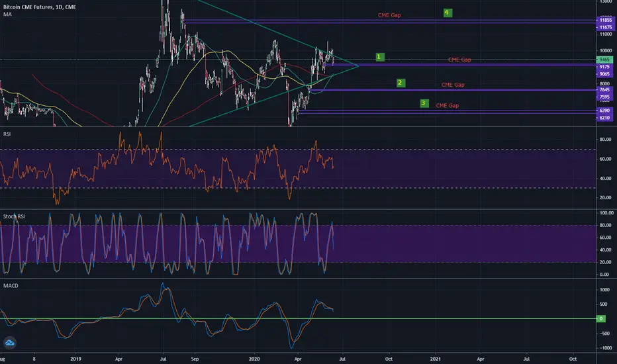Click the 2021 label on time axis
The height and width of the screenshot is (364, 617).
435,359
